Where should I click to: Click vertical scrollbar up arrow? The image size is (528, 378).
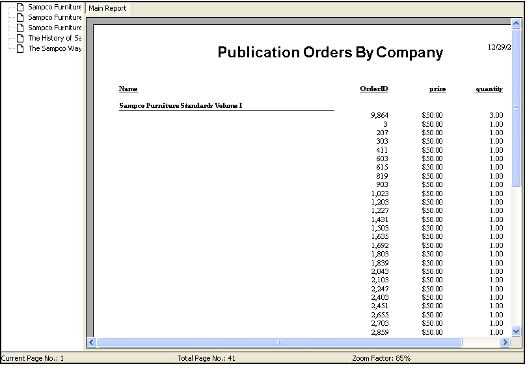[516, 24]
